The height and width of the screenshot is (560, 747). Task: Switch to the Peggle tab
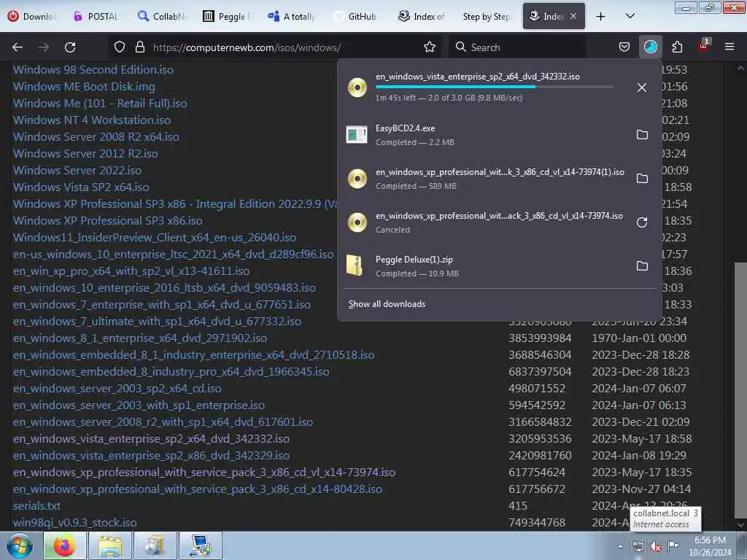click(x=226, y=16)
